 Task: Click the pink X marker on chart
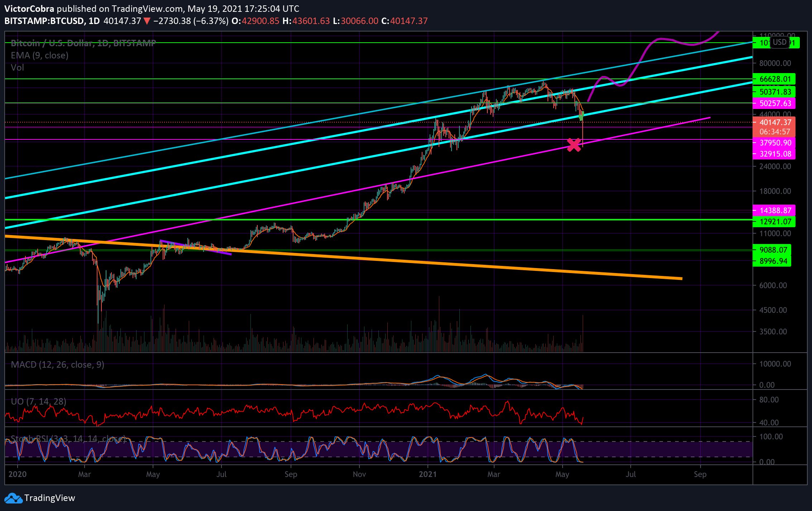pyautogui.click(x=574, y=145)
